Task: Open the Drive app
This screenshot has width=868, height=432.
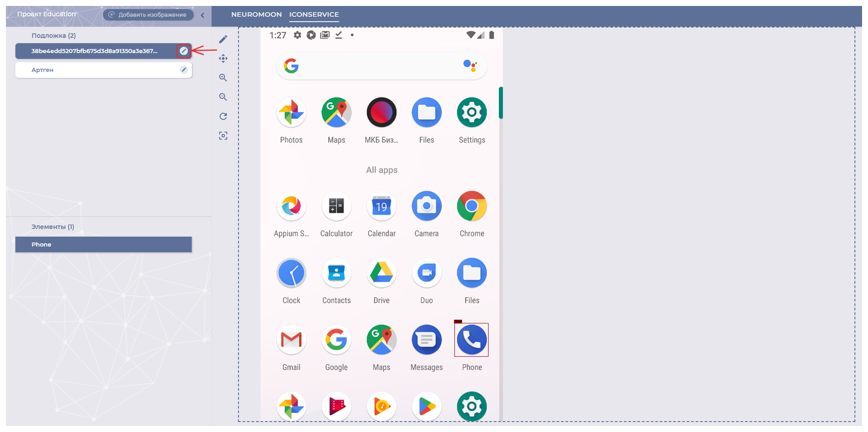Action: (x=382, y=273)
